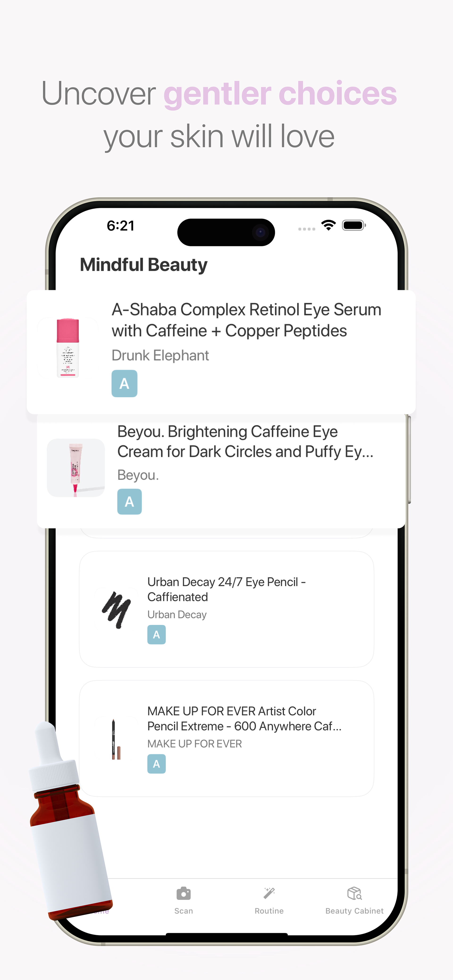
Task: Tap the Wi-Fi status icon
Action: pos(328,225)
